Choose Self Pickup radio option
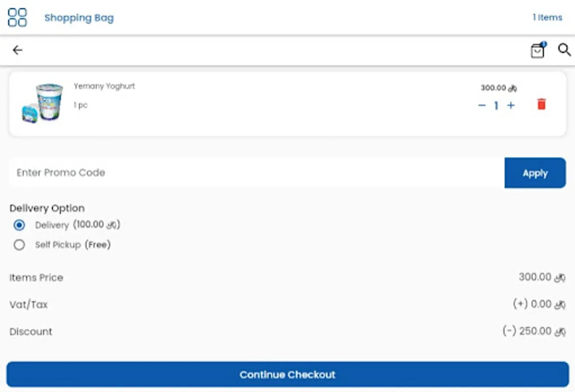 pyautogui.click(x=19, y=245)
